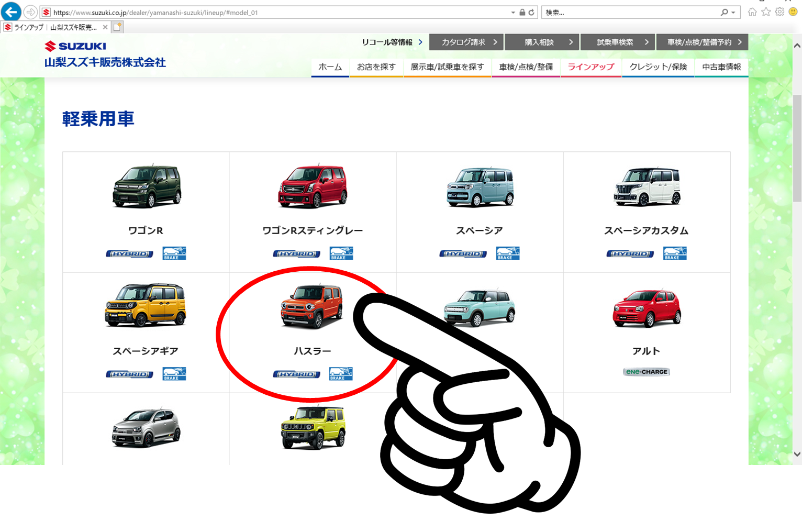Click the red アルト car image
Screen dimensions: 802x532
[x=647, y=308]
